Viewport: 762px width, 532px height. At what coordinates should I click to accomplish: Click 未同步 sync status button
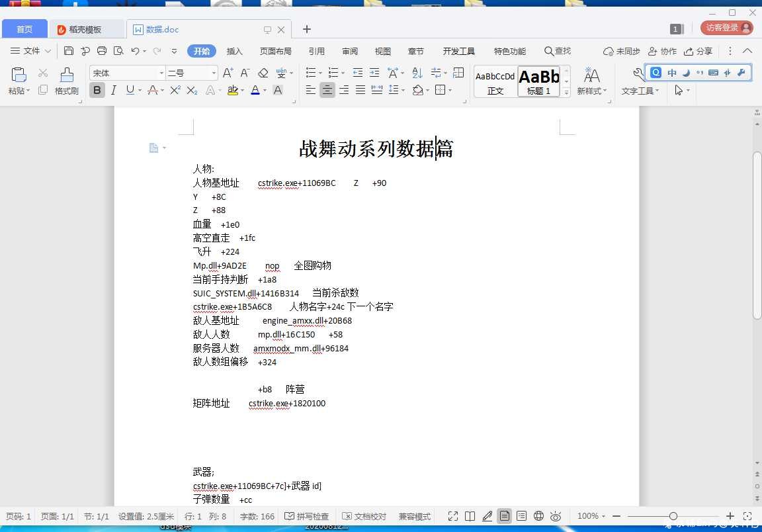pos(622,51)
